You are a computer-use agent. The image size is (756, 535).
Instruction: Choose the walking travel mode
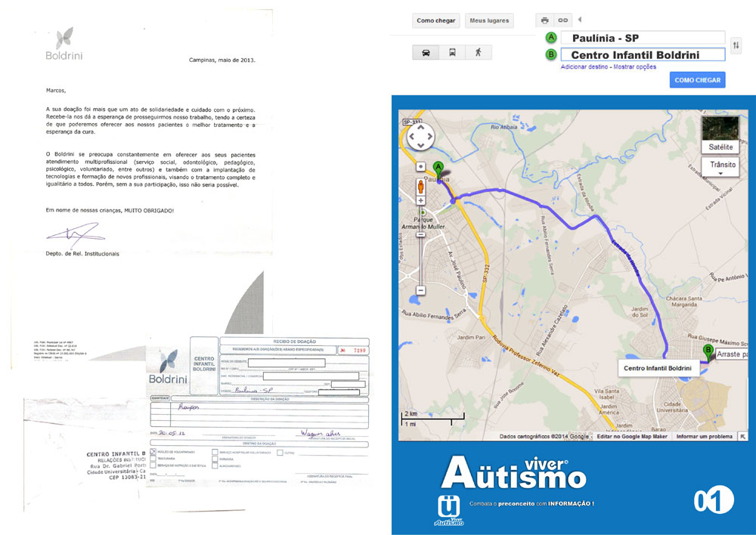pos(478,53)
